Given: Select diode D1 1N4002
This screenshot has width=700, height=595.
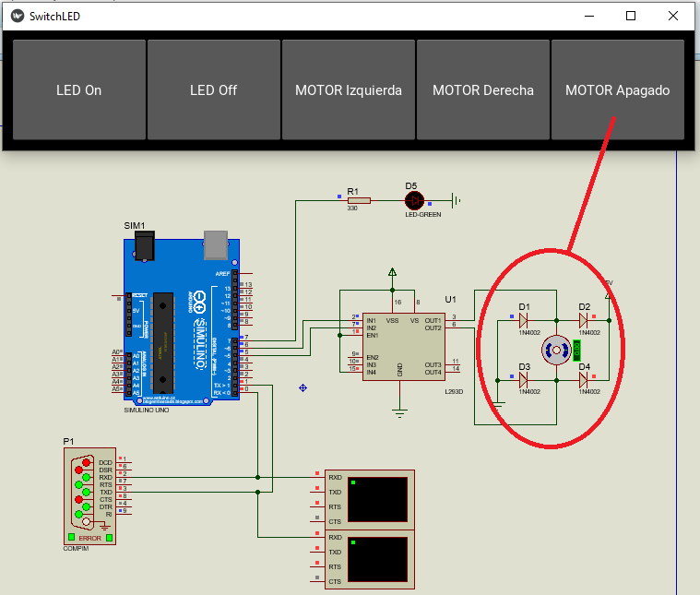Looking at the screenshot, I should (x=524, y=320).
